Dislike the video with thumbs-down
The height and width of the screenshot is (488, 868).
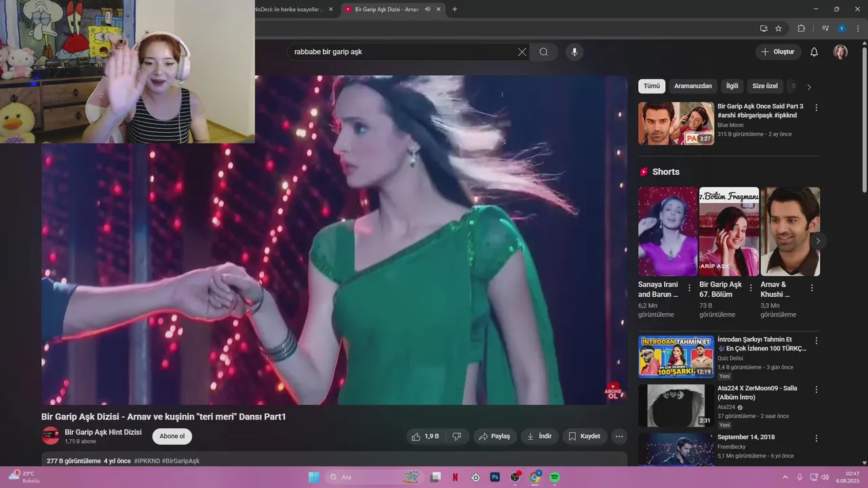(x=457, y=436)
